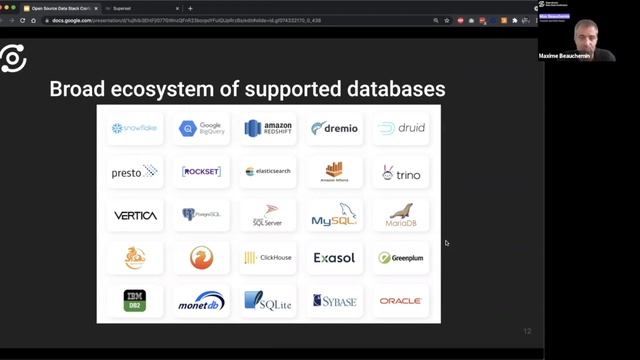Image resolution: width=640 pixels, height=360 pixels.
Task: Reload the page with the refresh button
Action: (22, 20)
